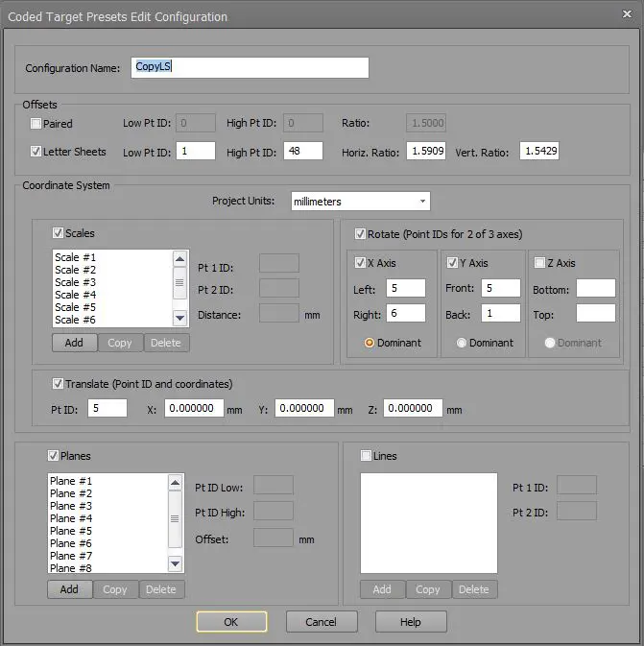Click the Vert. Ratio field
The height and width of the screenshot is (646, 644).
(x=539, y=151)
